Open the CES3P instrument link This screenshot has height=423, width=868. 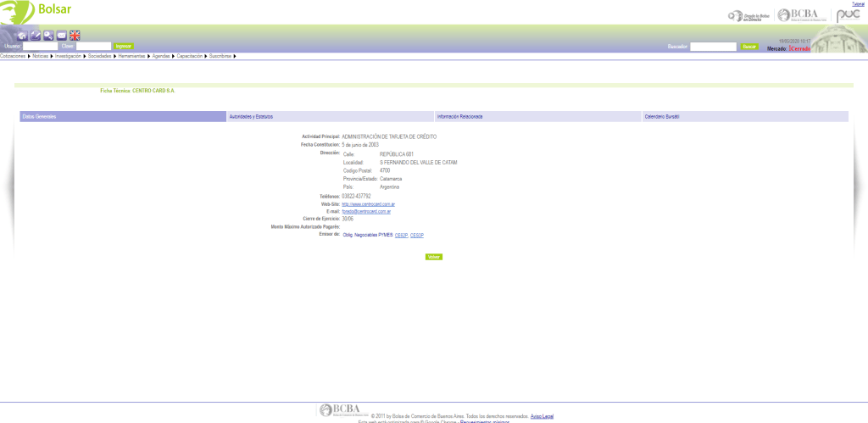(x=417, y=236)
